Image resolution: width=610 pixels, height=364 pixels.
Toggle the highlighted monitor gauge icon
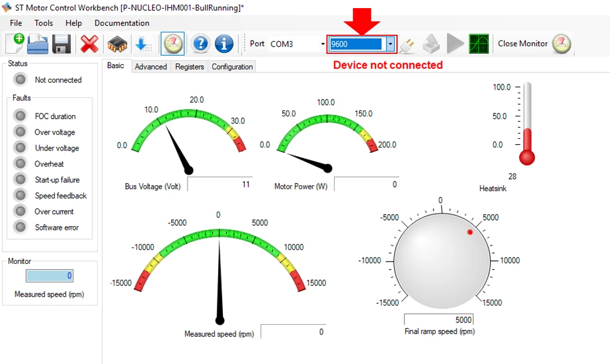pyautogui.click(x=172, y=43)
